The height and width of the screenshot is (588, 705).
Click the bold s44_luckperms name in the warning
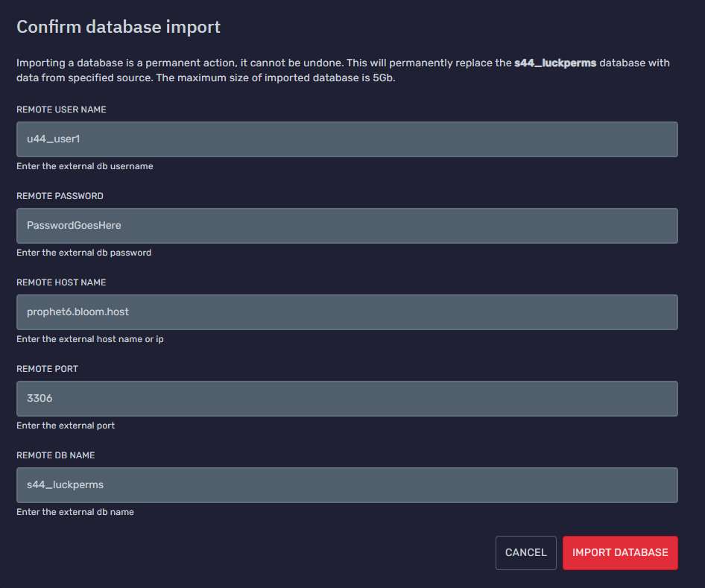(x=555, y=63)
